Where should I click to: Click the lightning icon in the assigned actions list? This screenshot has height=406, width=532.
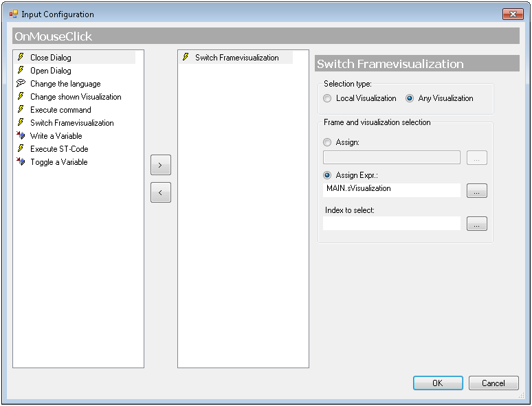(186, 57)
